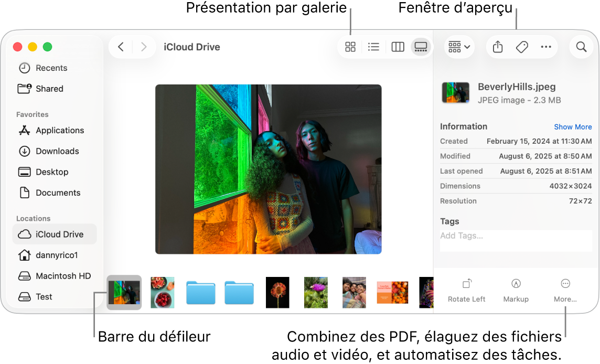
Task: Click the Add Tags field
Action: pos(516,235)
